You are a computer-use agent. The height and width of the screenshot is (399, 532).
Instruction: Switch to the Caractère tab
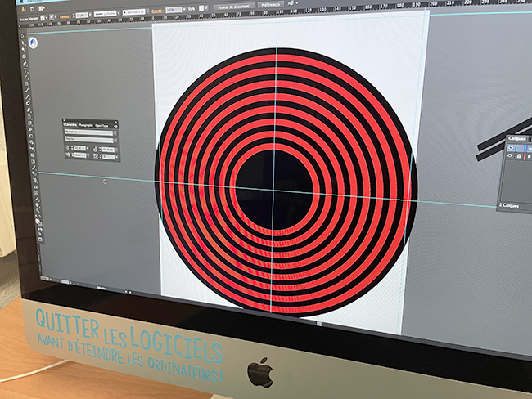(71, 124)
